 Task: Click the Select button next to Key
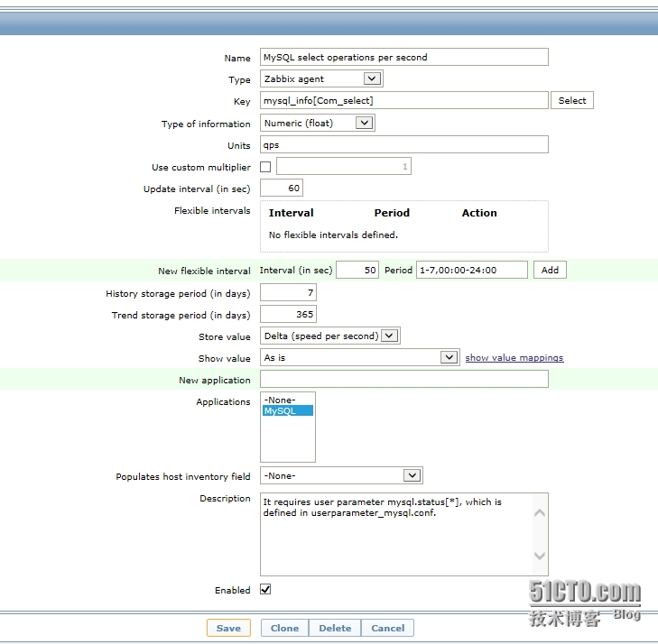[x=572, y=100]
